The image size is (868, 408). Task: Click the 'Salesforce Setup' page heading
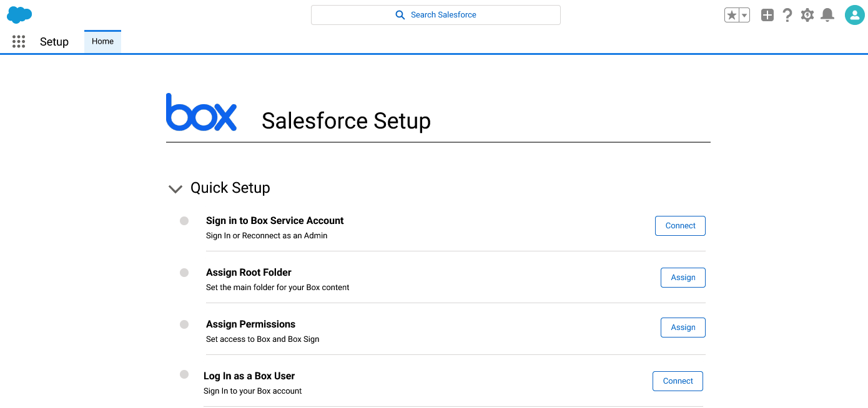[x=346, y=121]
